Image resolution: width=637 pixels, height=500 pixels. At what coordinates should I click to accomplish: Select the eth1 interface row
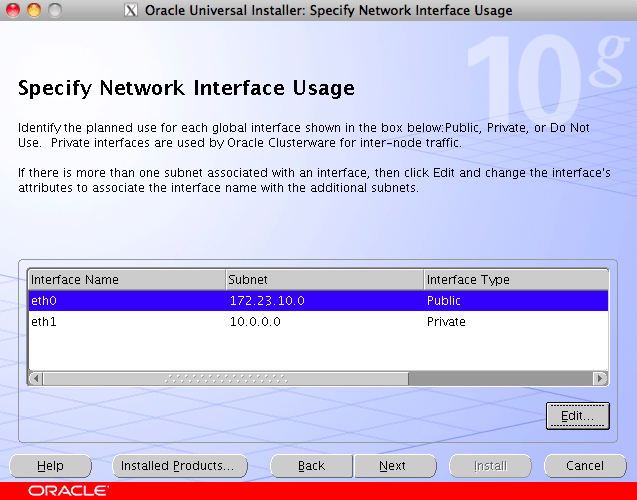pos(126,322)
